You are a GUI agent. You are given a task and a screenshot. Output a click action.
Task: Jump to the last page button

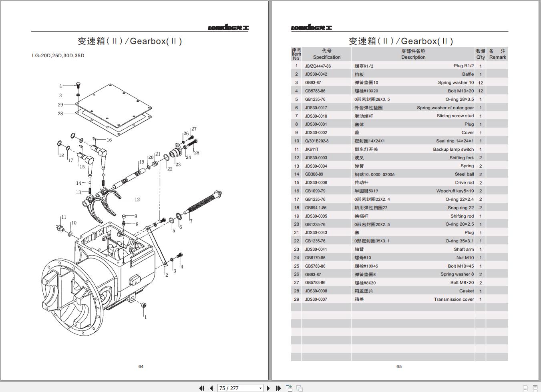point(278,388)
